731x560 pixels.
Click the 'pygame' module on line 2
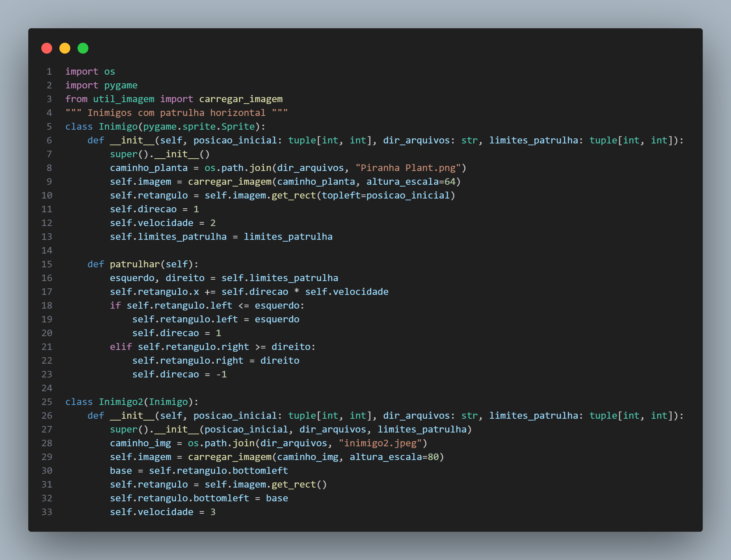coord(121,85)
